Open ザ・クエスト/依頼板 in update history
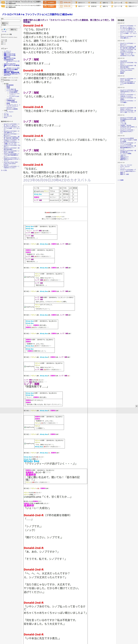This screenshot has height=644, width=138. tap(126, 153)
